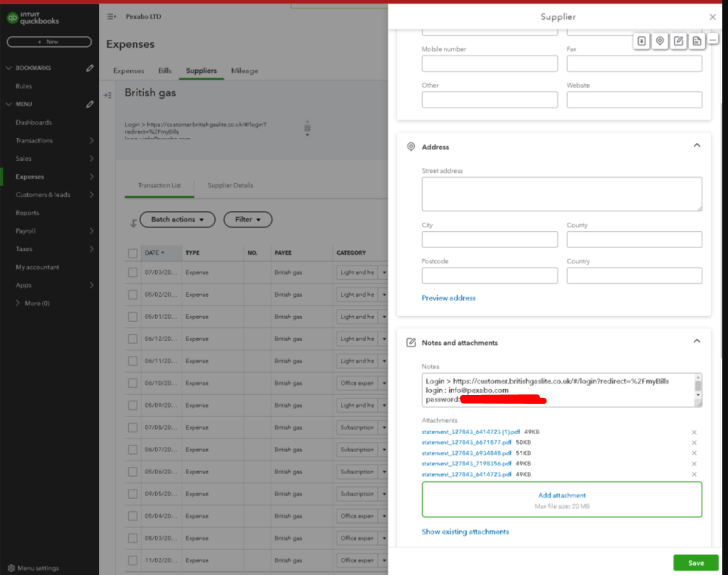The height and width of the screenshot is (575, 728).
Task: Select the 11/02 expense row checkbox
Action: click(133, 560)
